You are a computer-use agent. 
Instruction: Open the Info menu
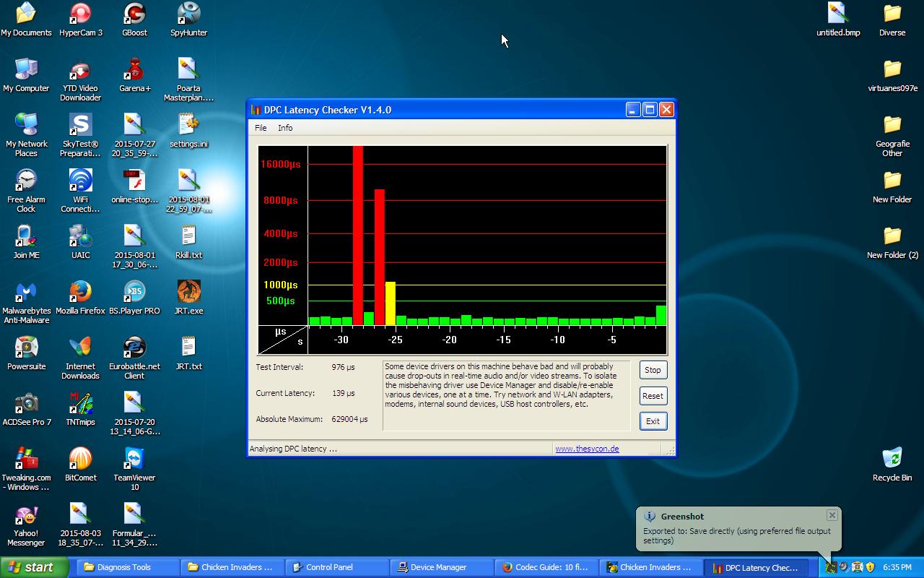[x=285, y=128]
